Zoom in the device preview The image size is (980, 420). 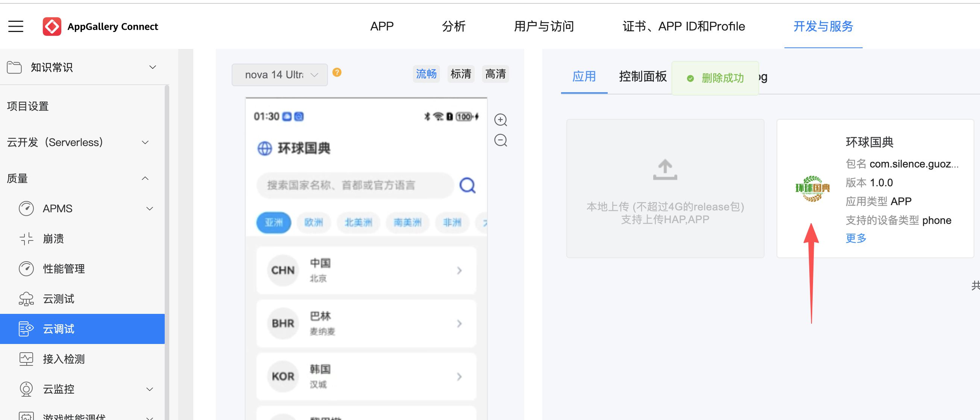point(500,120)
